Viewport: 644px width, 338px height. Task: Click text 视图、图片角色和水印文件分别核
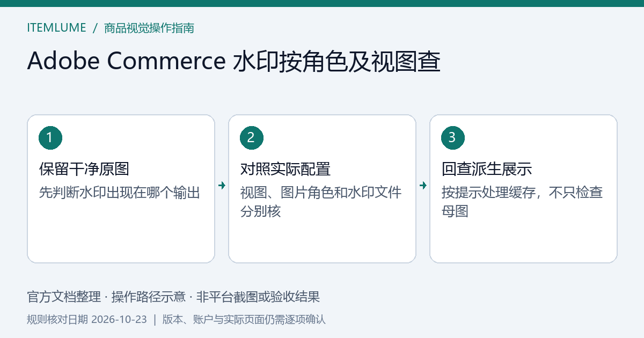coord(321,202)
